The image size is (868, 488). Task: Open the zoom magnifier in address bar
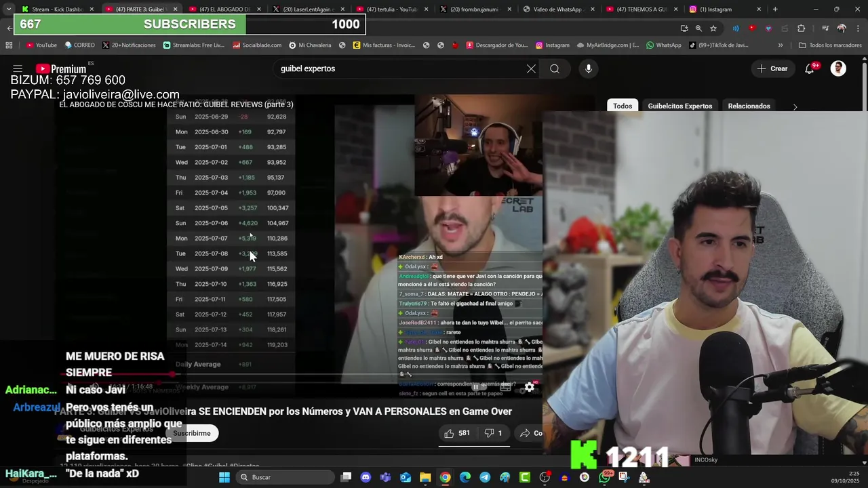coord(698,28)
